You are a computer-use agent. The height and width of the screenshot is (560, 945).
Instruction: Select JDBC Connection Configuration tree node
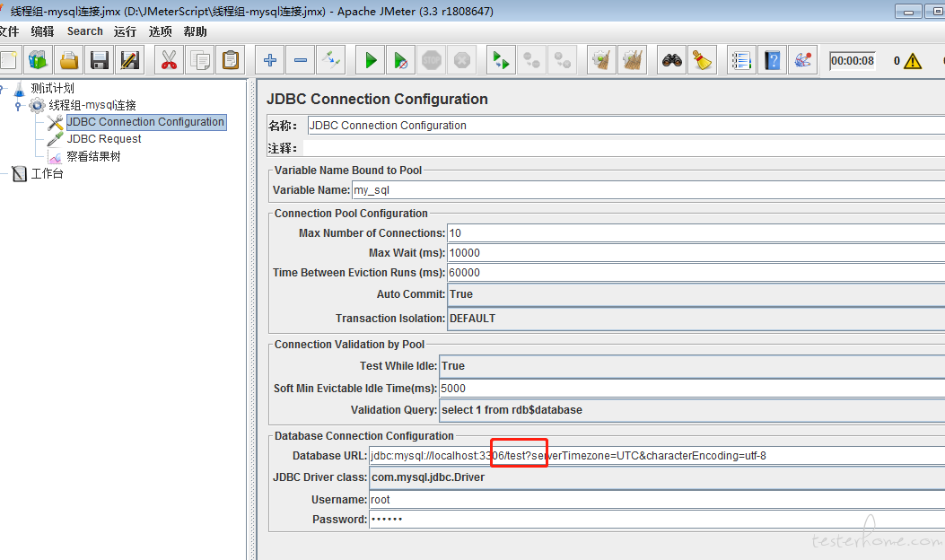tap(145, 122)
